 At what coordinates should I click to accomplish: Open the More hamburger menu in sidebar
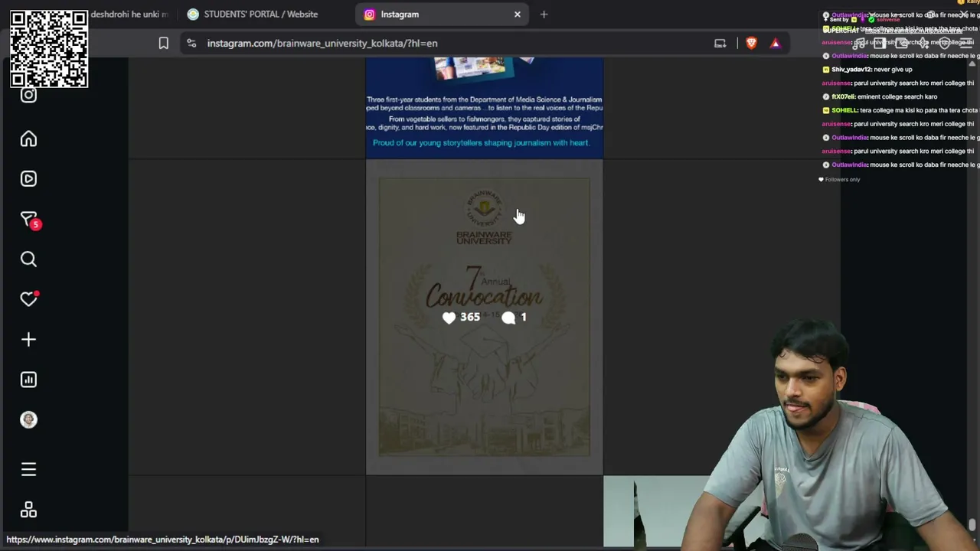point(28,470)
